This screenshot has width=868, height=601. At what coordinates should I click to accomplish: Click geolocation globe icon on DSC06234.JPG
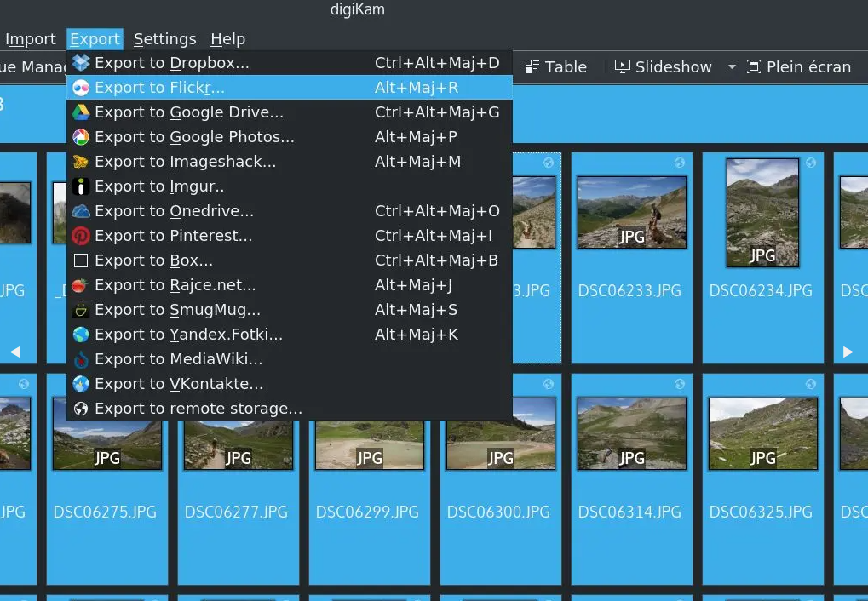pos(810,162)
